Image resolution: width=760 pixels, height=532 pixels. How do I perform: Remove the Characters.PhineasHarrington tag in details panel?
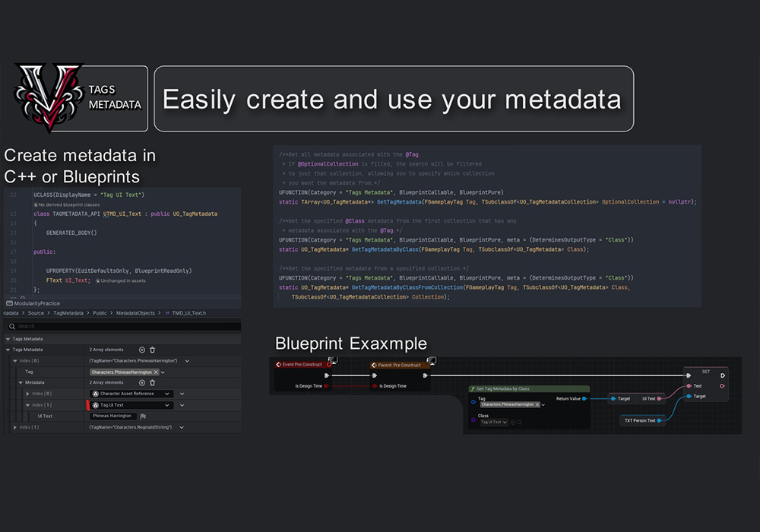156,372
